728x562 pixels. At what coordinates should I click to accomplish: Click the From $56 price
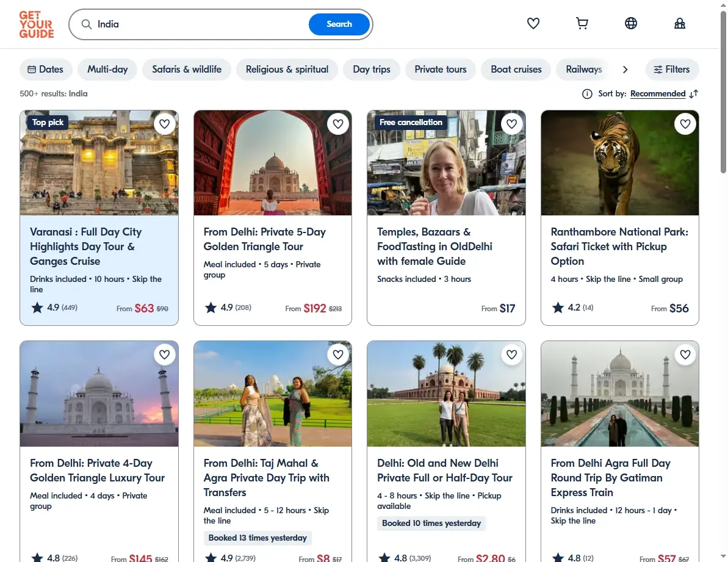pyautogui.click(x=670, y=308)
